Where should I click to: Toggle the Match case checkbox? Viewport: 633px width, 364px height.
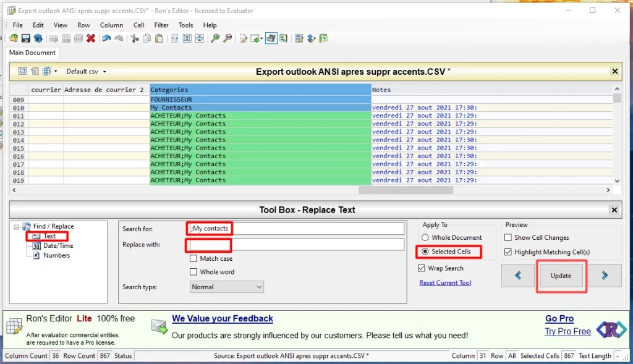click(193, 258)
